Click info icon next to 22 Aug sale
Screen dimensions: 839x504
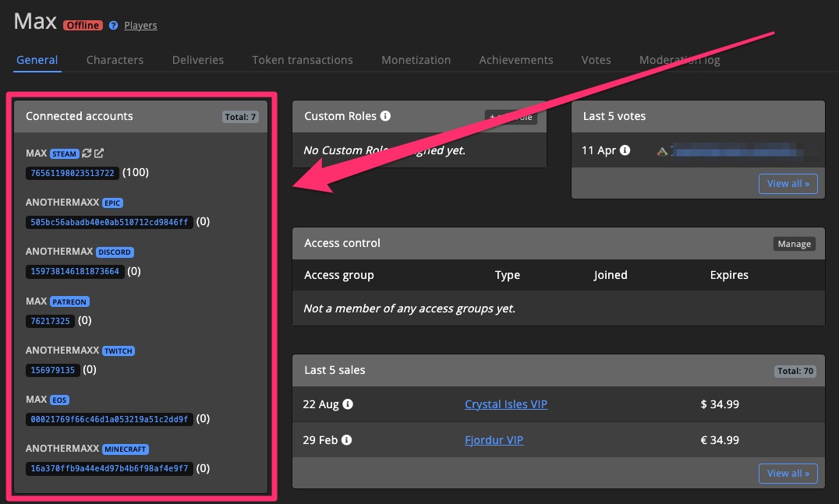(348, 404)
